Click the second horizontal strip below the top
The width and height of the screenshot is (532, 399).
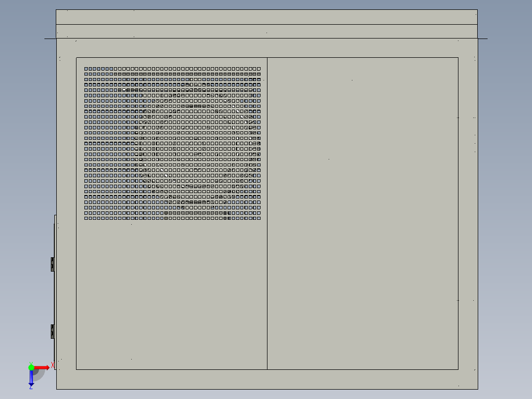[266, 31]
